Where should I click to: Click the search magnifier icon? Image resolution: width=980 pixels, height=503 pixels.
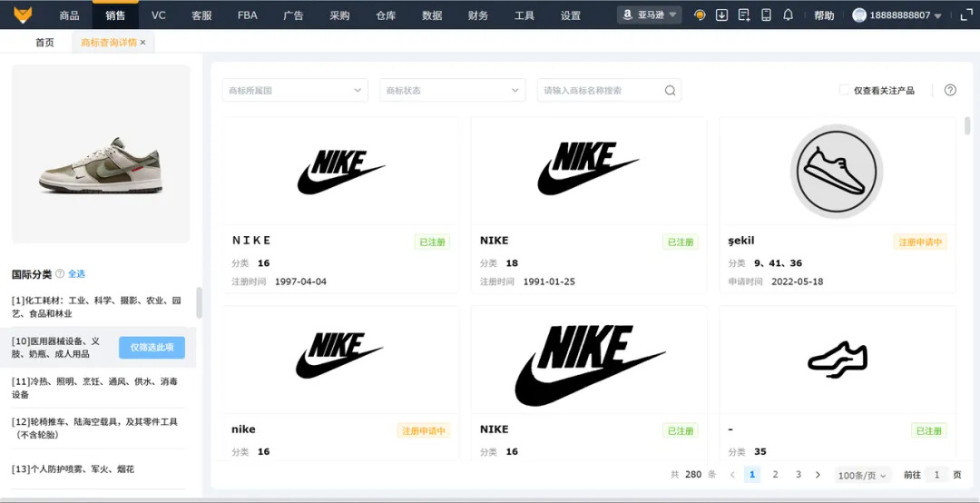tap(670, 90)
